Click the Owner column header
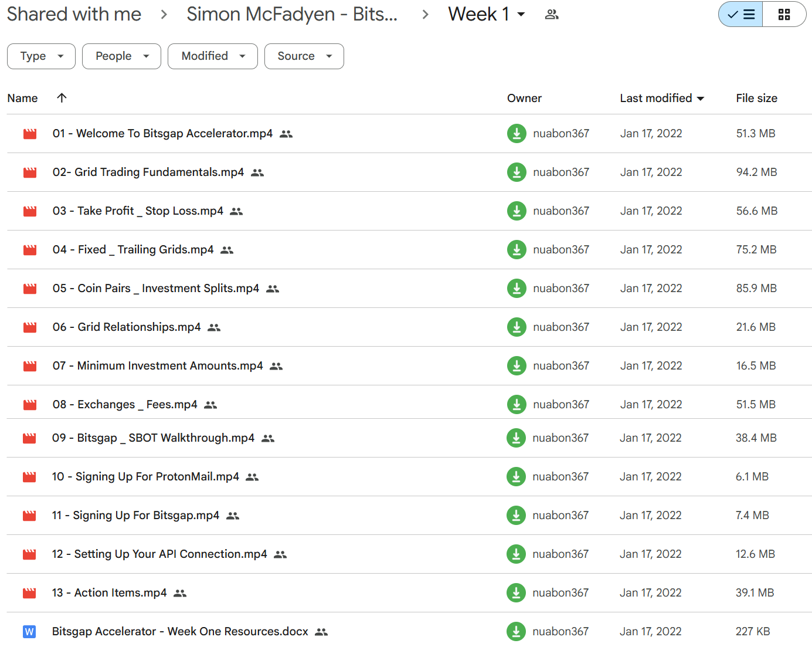This screenshot has height=647, width=812. point(524,98)
